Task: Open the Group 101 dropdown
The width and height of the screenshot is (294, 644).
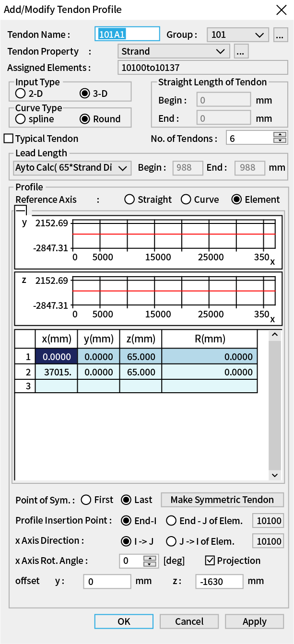Action: point(238,35)
